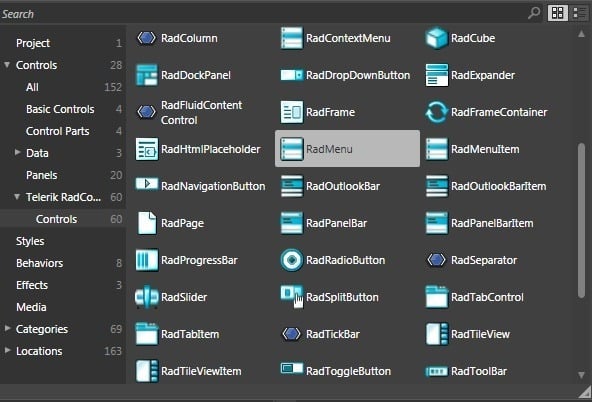592x402 pixels.
Task: Click the RadProgressBar icon
Action: point(146,260)
